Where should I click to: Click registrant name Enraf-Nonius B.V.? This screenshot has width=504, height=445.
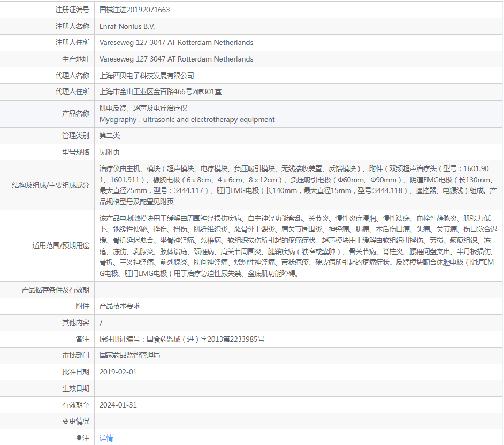click(127, 26)
